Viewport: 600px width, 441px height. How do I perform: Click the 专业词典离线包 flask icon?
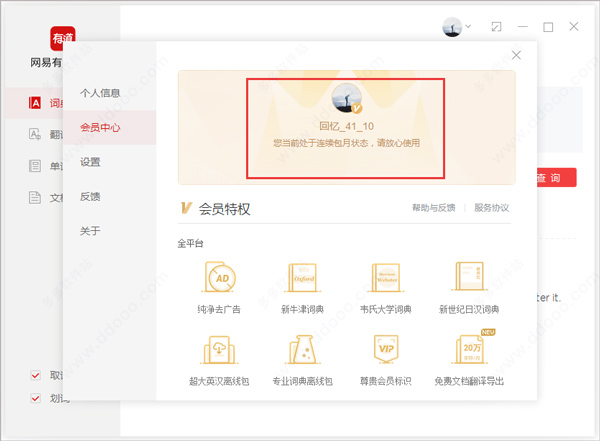[x=303, y=350]
